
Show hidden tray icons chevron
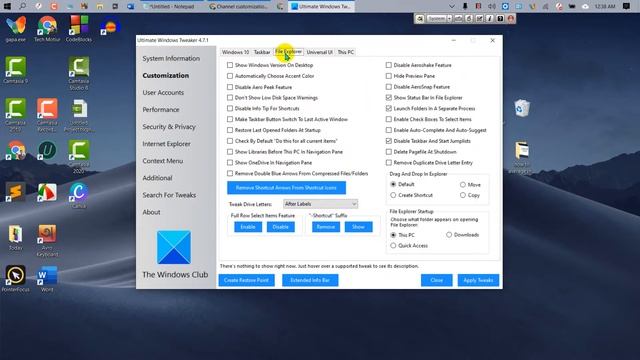pyautogui.click(x=451, y=6)
